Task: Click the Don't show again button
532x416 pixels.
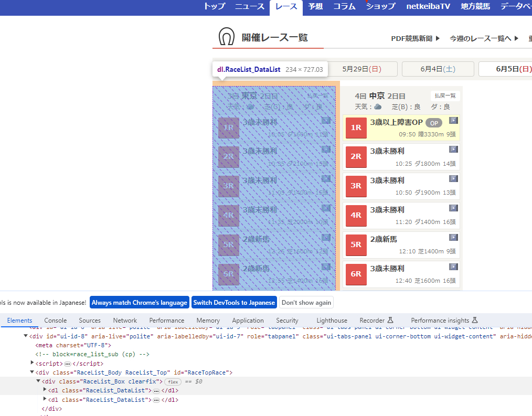Action: (306, 302)
